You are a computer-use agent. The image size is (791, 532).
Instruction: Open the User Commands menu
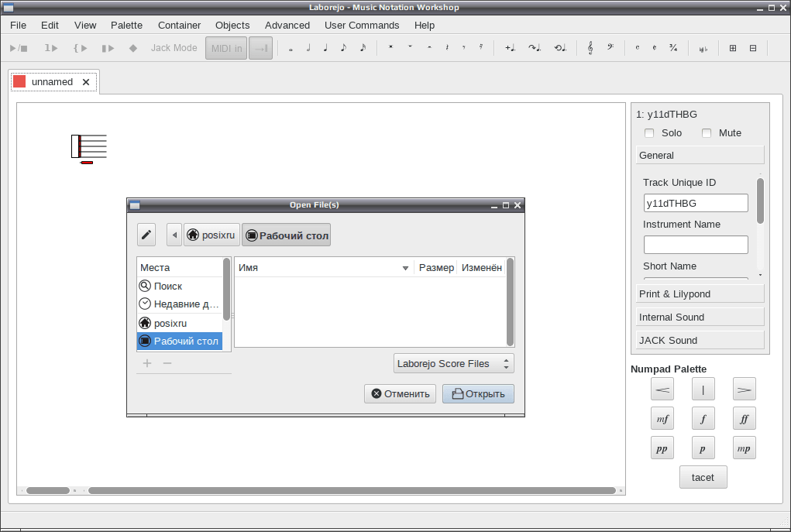[x=362, y=26]
